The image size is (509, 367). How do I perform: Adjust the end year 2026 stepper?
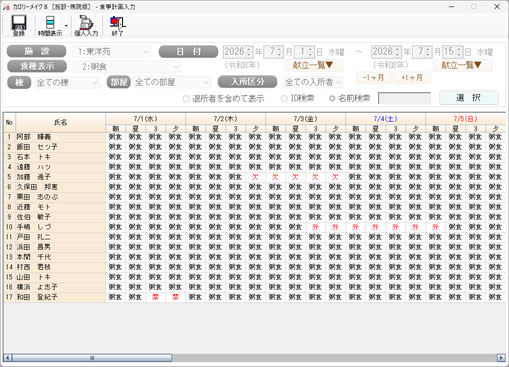pyautogui.click(x=397, y=52)
